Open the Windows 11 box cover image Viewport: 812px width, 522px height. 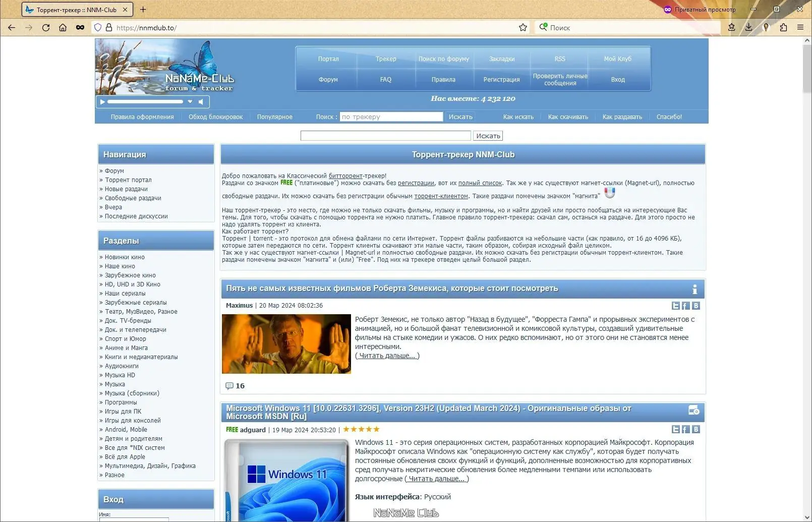(286, 480)
